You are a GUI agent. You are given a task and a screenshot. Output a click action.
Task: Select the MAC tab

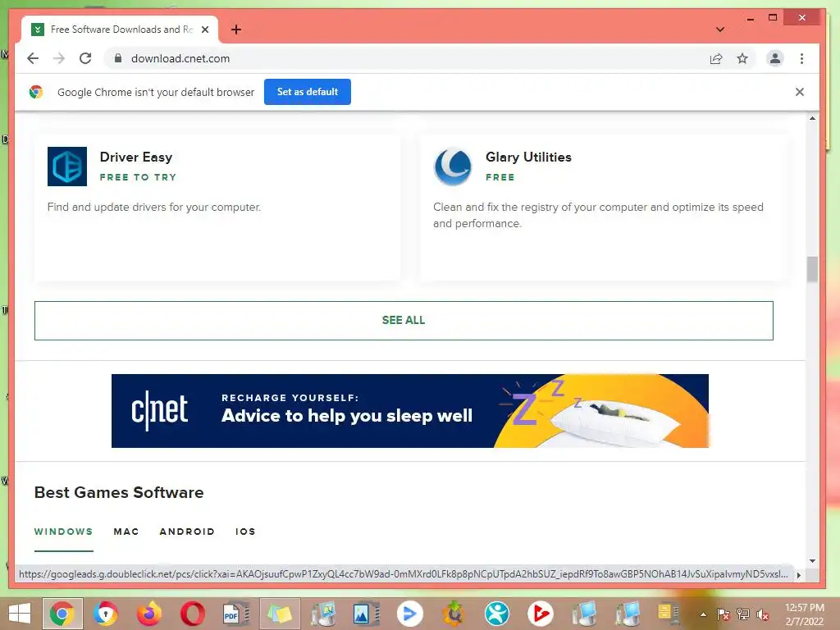click(x=126, y=532)
